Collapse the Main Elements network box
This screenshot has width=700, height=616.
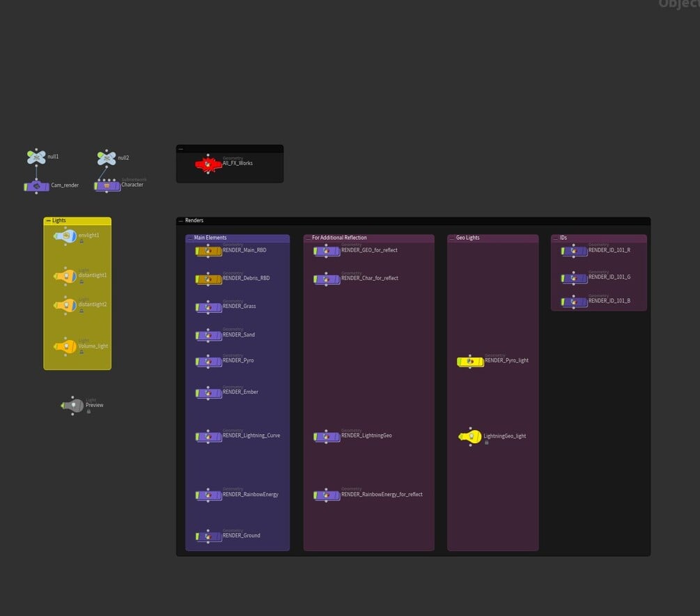189,238
